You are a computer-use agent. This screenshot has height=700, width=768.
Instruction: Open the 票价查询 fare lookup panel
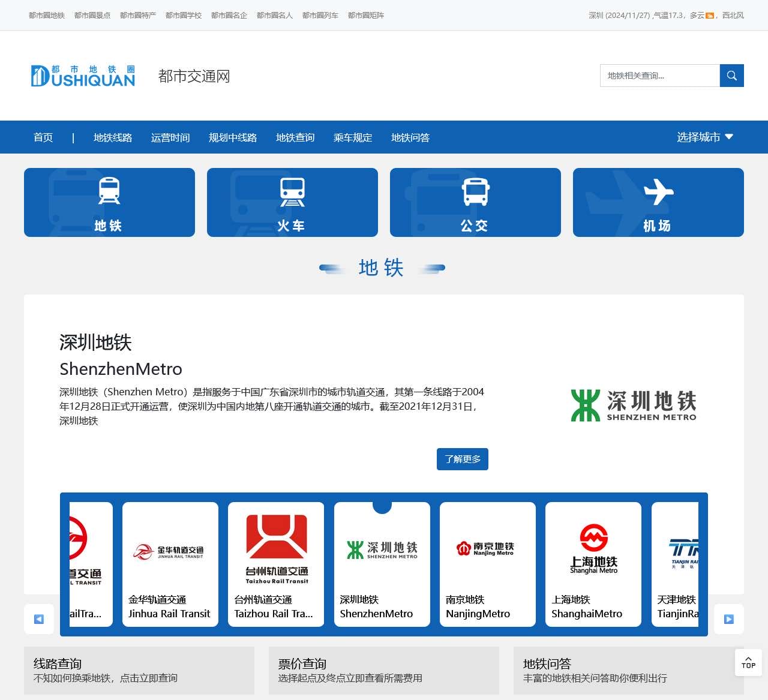pos(384,671)
